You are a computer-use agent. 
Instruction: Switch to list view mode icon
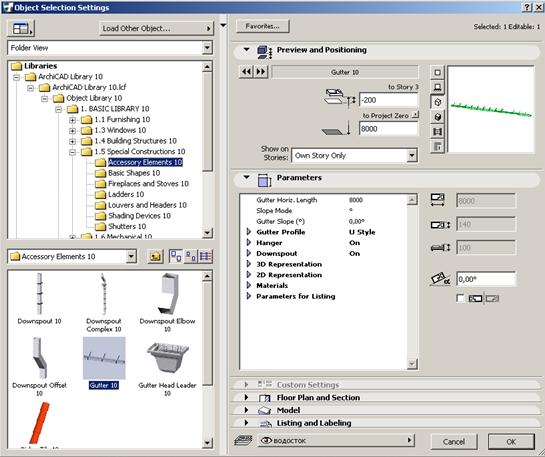click(205, 256)
